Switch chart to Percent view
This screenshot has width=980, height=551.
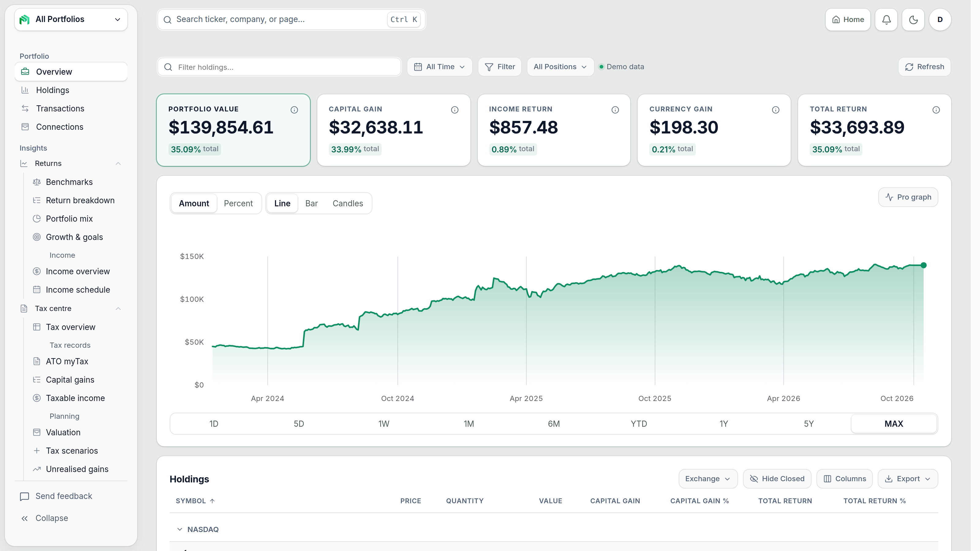click(x=240, y=205)
